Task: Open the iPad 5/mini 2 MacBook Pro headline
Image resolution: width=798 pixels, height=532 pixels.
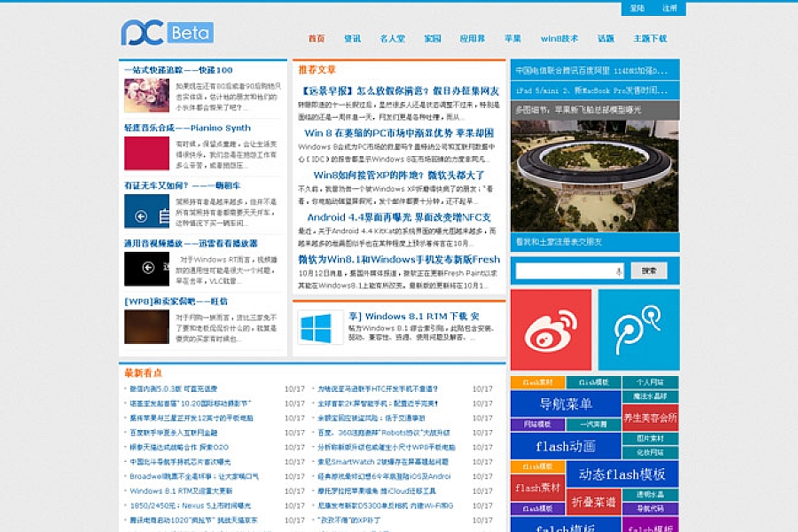Action: 591,90
